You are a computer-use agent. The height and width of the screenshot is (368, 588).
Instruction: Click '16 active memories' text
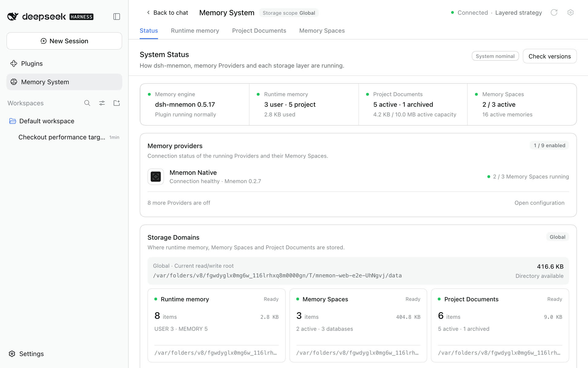[507, 114]
